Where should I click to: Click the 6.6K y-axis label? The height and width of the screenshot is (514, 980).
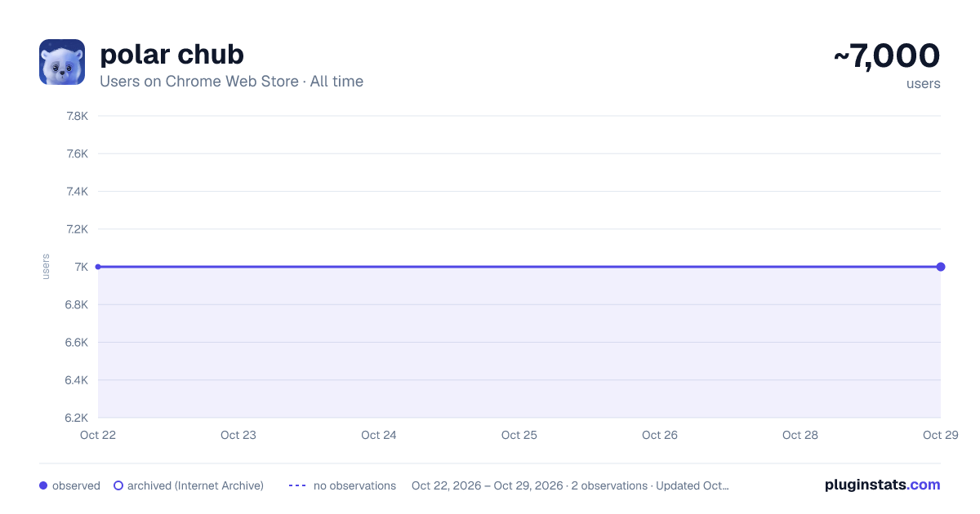(77, 343)
